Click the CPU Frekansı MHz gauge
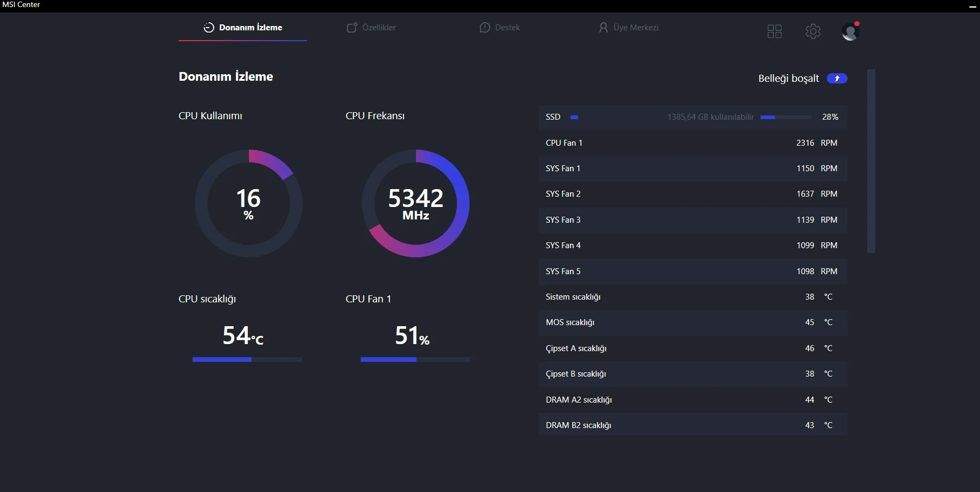980x492 pixels. click(x=415, y=204)
